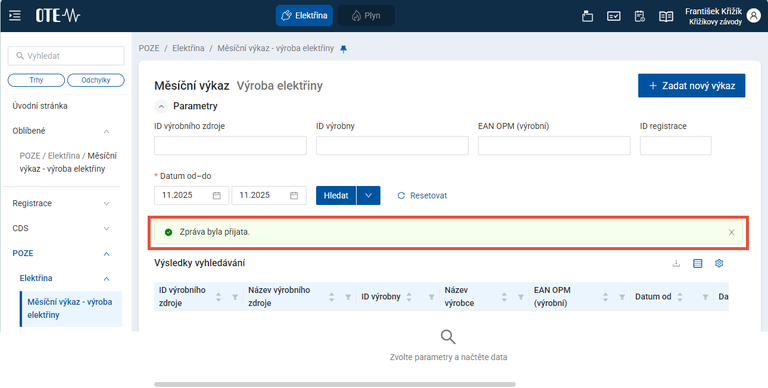Collapse the POZE menu
The width and height of the screenshot is (768, 388).
(x=106, y=254)
